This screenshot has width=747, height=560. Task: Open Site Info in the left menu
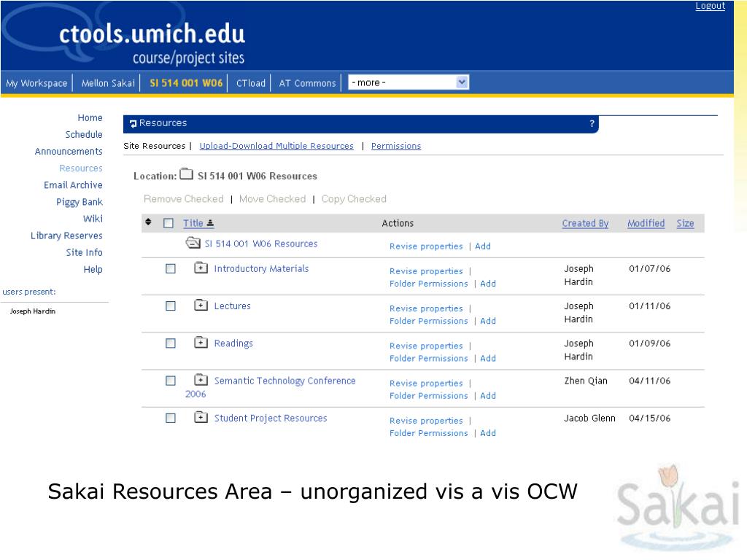click(85, 252)
